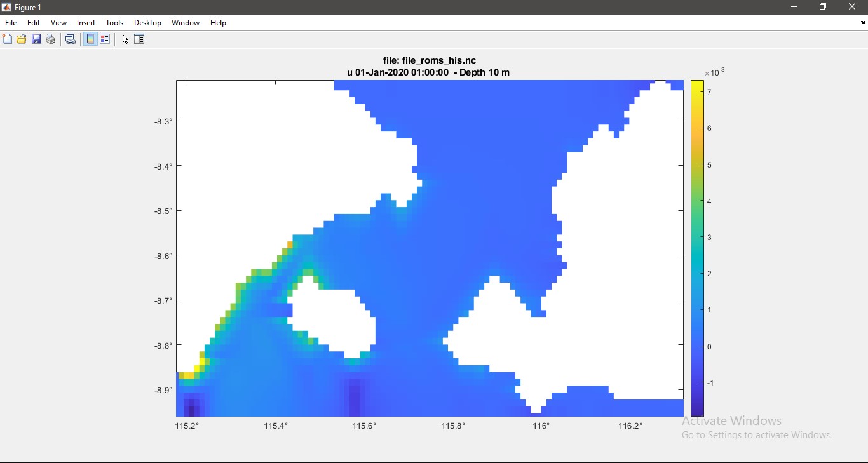
Task: Click the View menu item
Action: click(58, 23)
